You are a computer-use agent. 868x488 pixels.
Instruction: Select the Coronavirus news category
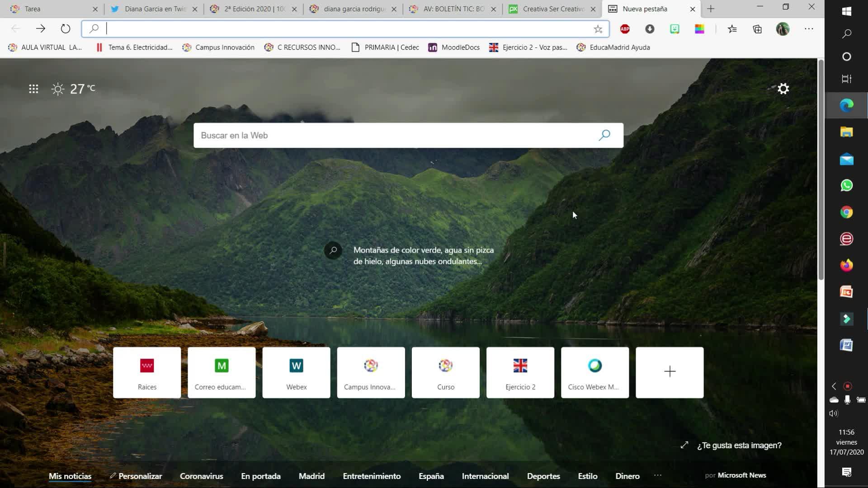[201, 476]
